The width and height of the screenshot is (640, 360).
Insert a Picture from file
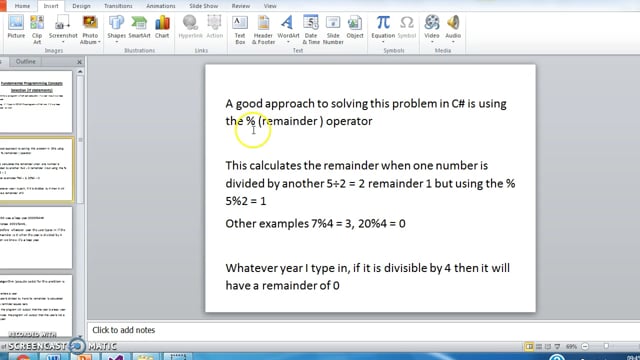click(16, 28)
